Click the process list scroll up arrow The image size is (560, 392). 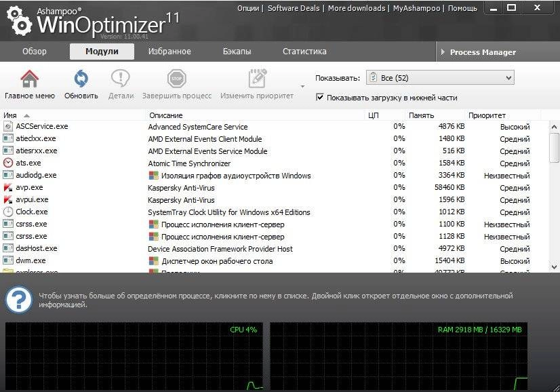click(554, 127)
